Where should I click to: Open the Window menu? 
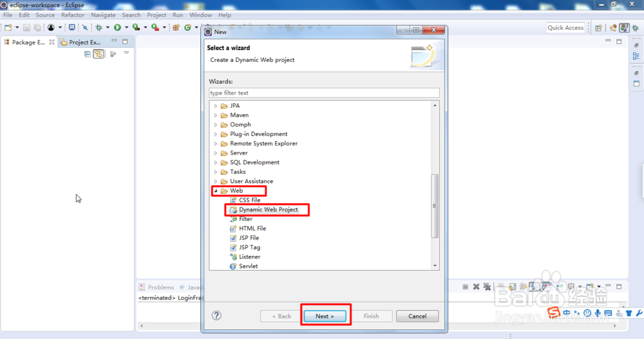pos(200,15)
